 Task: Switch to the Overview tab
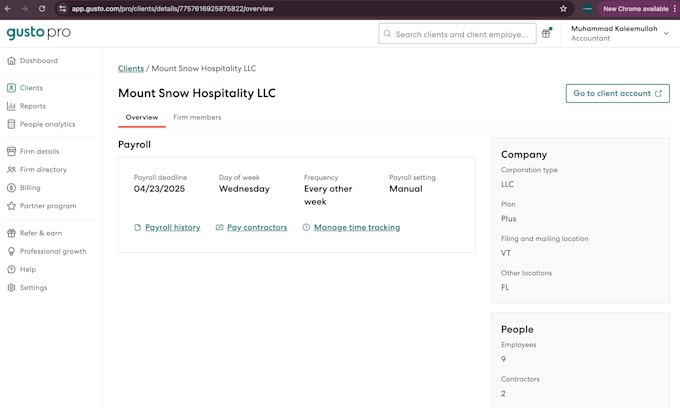(x=142, y=118)
